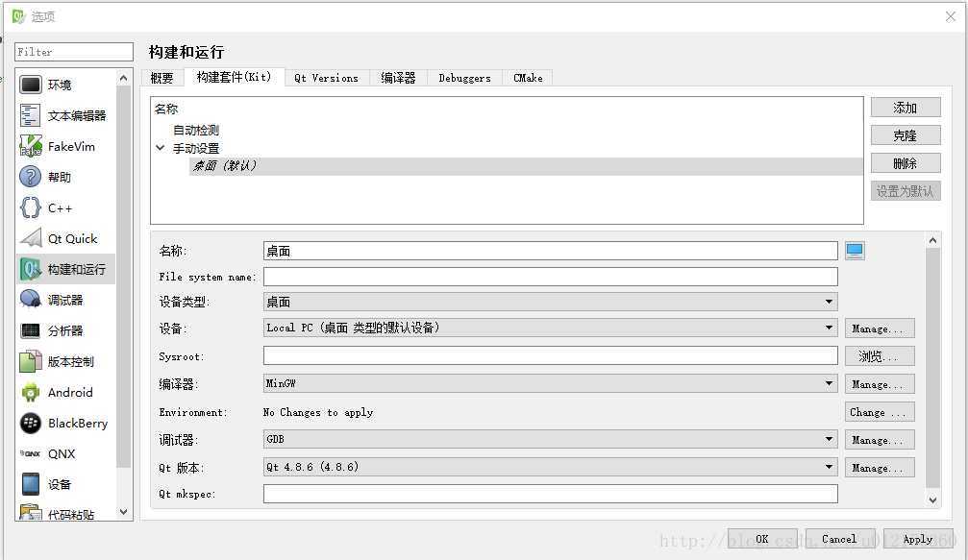Open the 调试器 GDB dropdown
968x560 pixels.
point(550,439)
